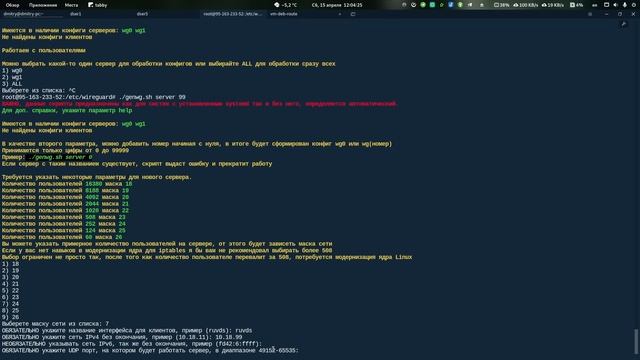Click the download speed indicator 100 KB/s

[x=526, y=5]
